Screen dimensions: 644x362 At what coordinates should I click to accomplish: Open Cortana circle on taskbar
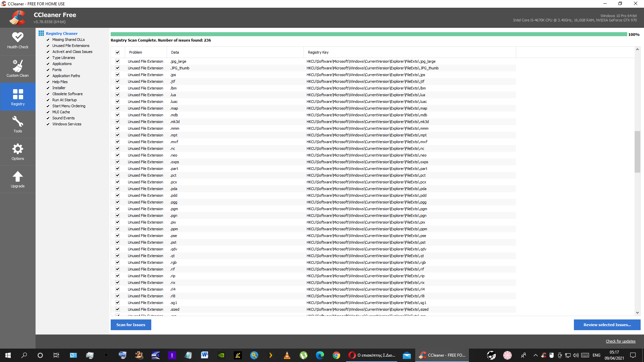40,355
